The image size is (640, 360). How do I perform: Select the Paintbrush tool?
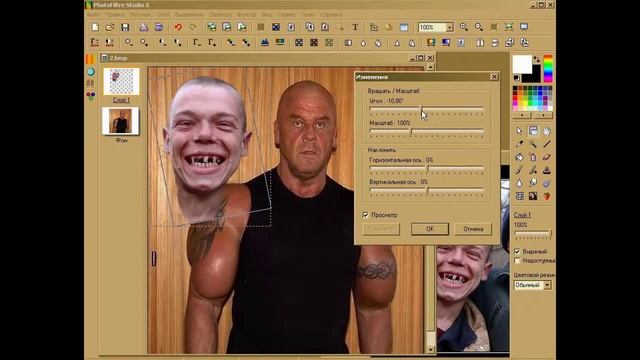point(519,170)
